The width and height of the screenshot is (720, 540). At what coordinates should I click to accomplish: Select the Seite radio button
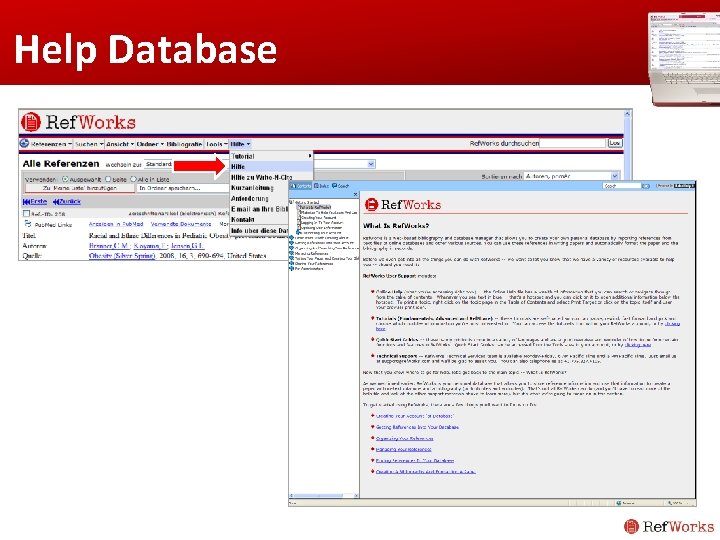click(108, 179)
